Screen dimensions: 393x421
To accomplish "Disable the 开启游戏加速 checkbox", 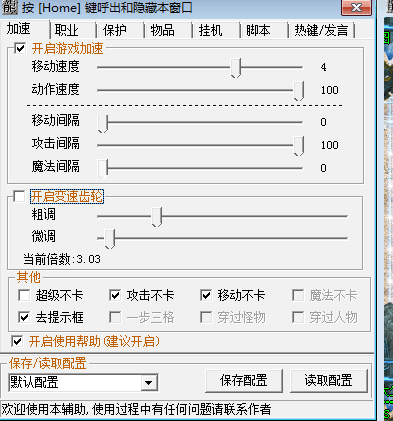I will pos(20,48).
